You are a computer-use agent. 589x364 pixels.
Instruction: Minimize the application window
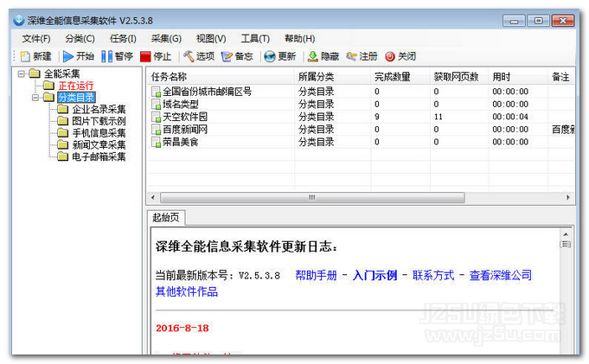(x=515, y=21)
